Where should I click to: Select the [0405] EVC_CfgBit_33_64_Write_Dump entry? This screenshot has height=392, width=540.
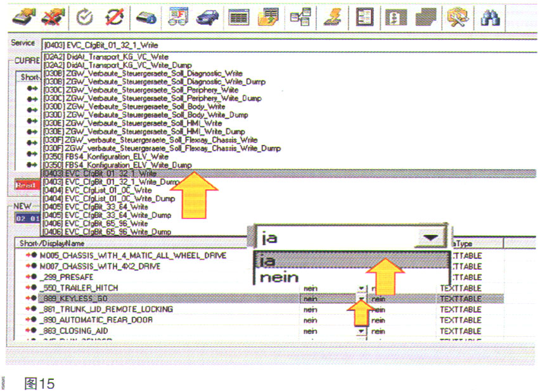(x=107, y=215)
